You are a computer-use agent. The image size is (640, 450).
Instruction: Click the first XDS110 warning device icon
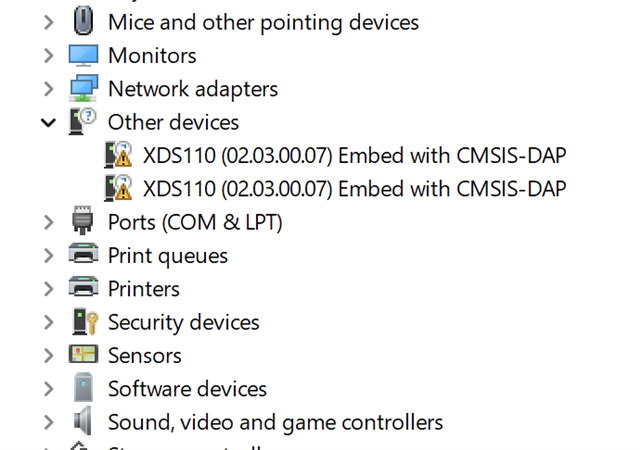(x=118, y=155)
